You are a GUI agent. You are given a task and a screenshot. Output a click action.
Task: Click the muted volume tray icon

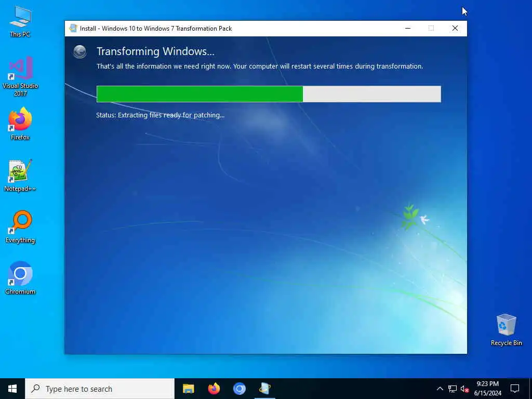pos(464,389)
